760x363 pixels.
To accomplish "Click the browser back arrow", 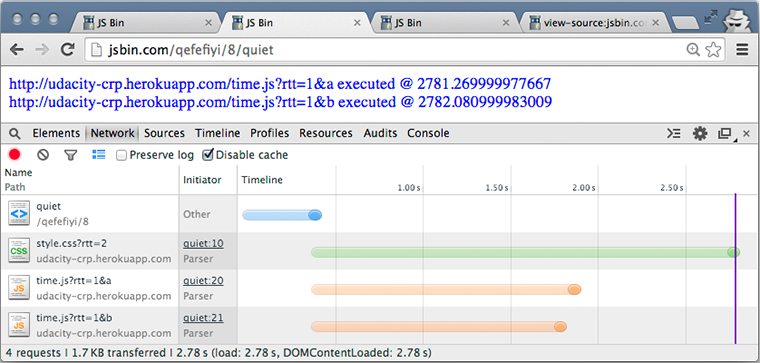I will point(16,49).
